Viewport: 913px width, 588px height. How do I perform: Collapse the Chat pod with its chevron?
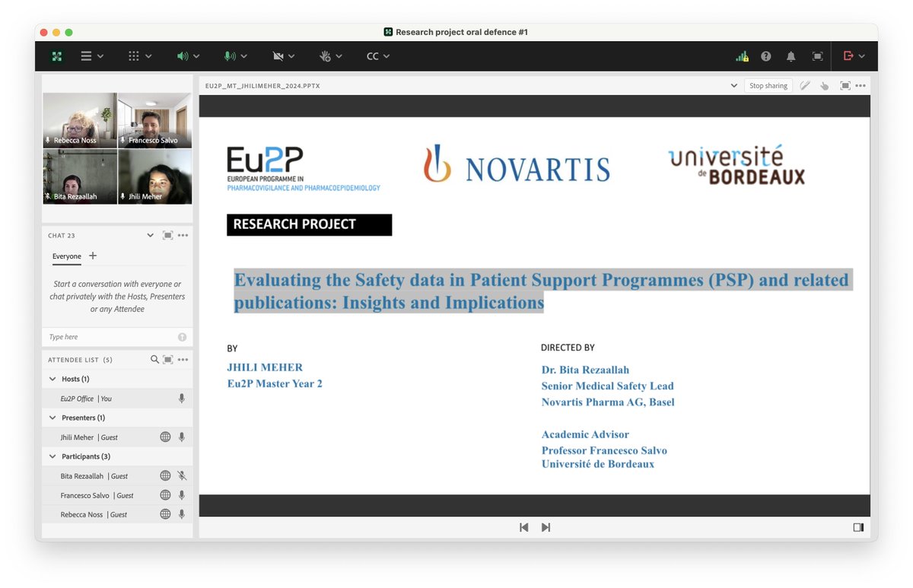click(x=151, y=236)
